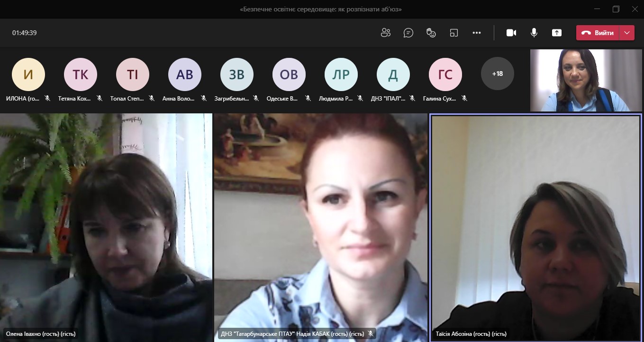This screenshot has height=342, width=644.
Task: Open the meeting chat panel
Action: tap(408, 33)
